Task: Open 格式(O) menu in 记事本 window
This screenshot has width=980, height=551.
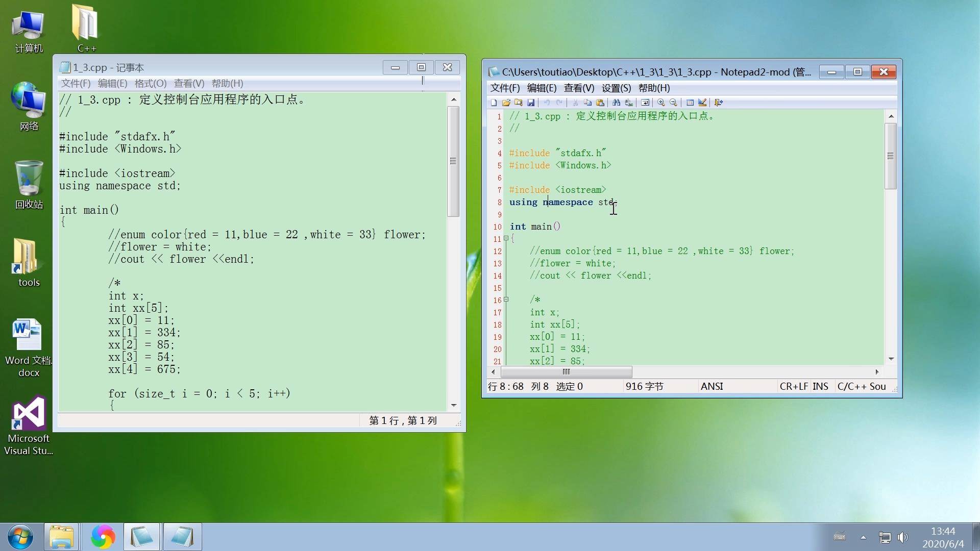Action: click(x=151, y=83)
